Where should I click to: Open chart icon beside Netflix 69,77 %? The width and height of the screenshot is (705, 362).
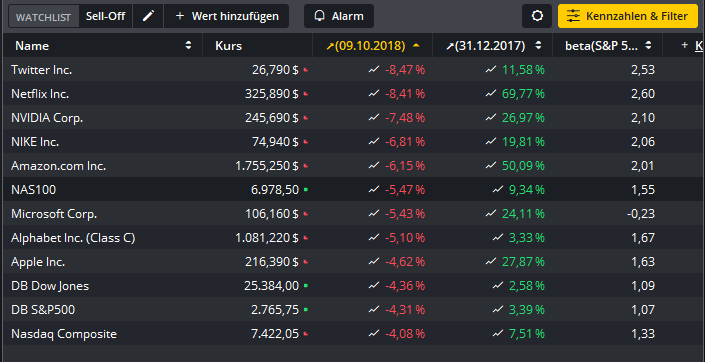(491, 94)
